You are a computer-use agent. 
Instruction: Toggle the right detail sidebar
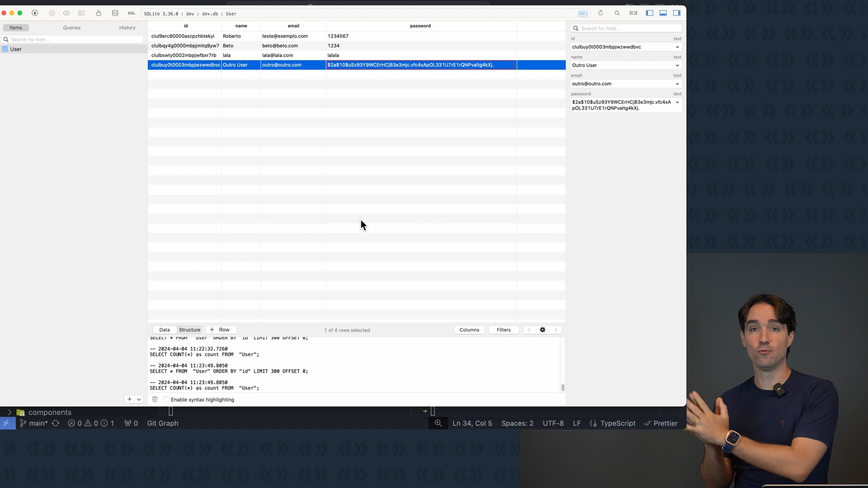[x=677, y=13]
